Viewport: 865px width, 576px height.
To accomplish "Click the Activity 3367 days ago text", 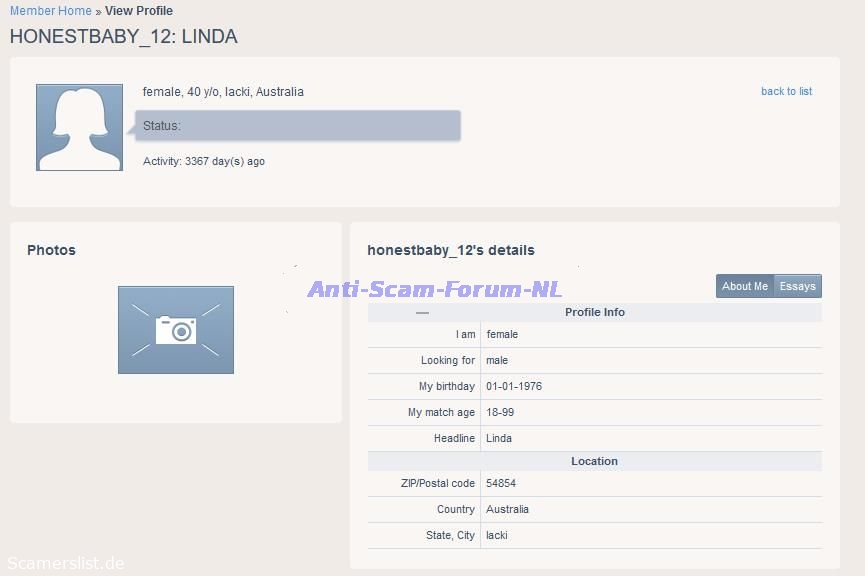I will [204, 161].
